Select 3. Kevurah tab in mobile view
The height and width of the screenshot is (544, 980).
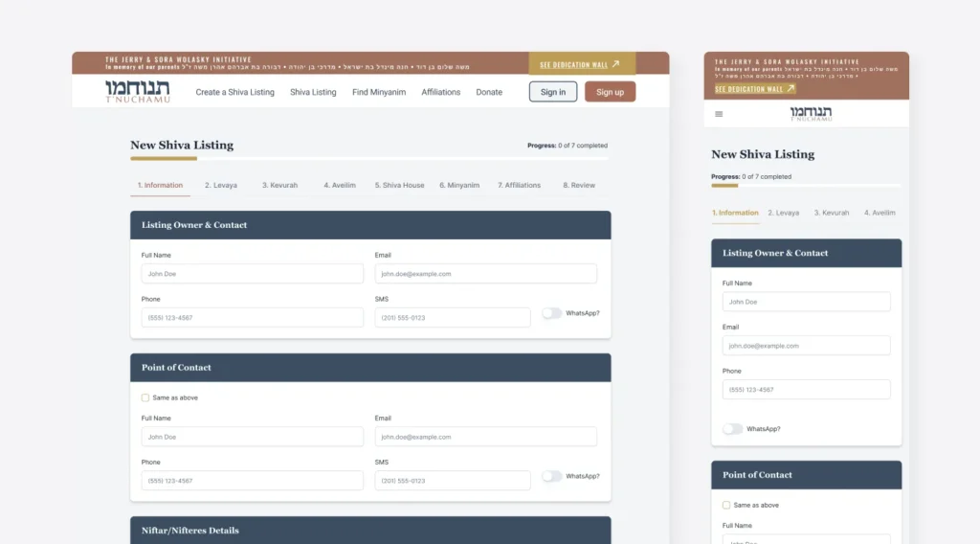click(831, 213)
